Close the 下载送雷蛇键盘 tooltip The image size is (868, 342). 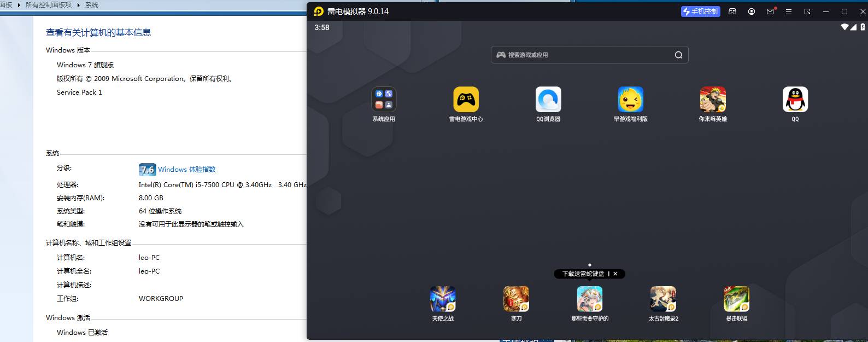(x=615, y=274)
